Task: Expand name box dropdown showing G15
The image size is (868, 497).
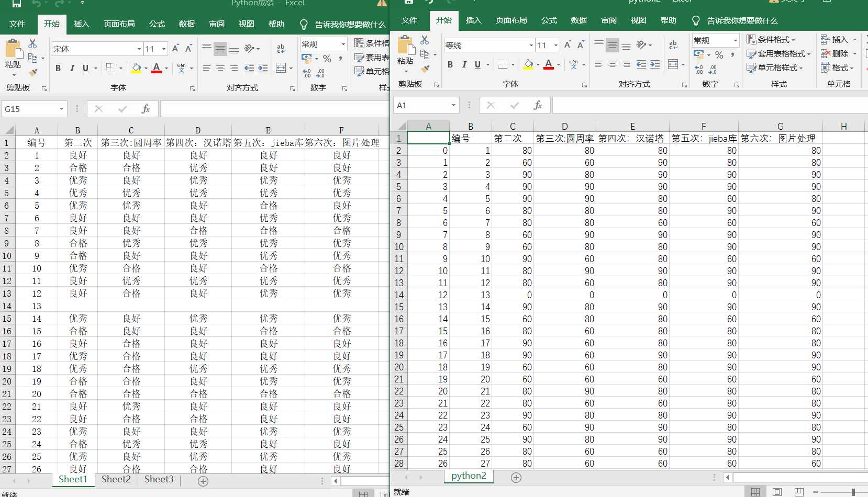Action: click(x=61, y=109)
